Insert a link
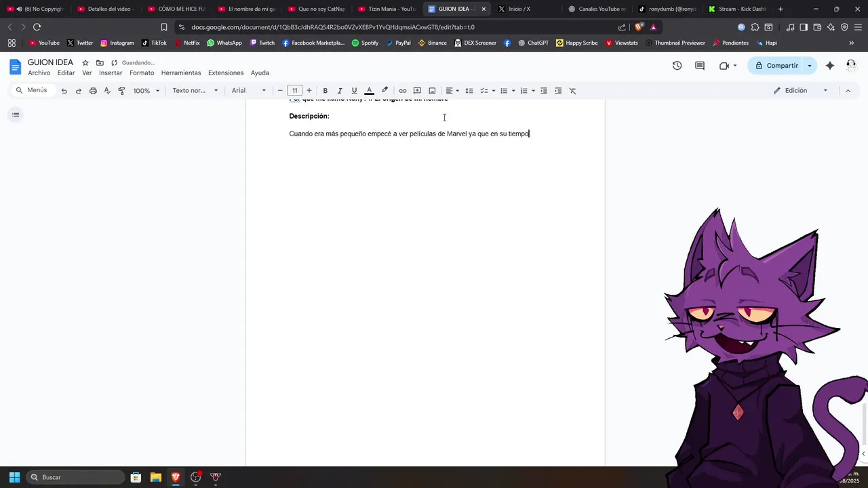Viewport: 868px width, 488px height. click(x=403, y=91)
